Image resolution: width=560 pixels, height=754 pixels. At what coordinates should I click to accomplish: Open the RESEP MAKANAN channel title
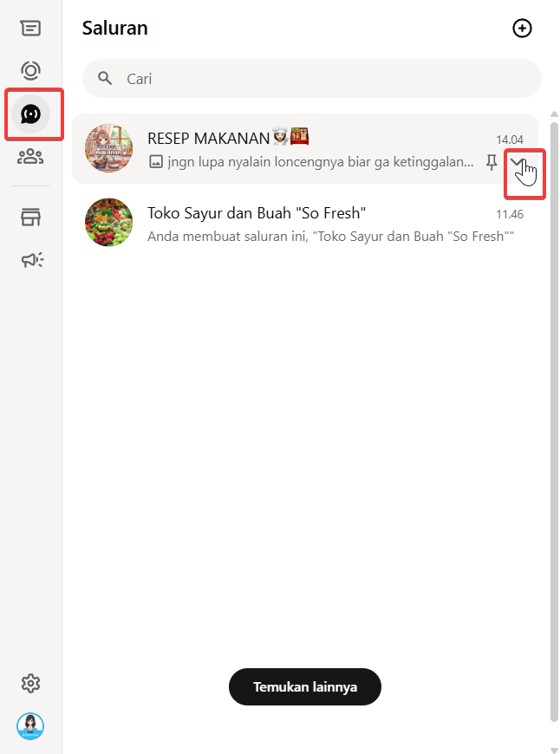tap(208, 138)
